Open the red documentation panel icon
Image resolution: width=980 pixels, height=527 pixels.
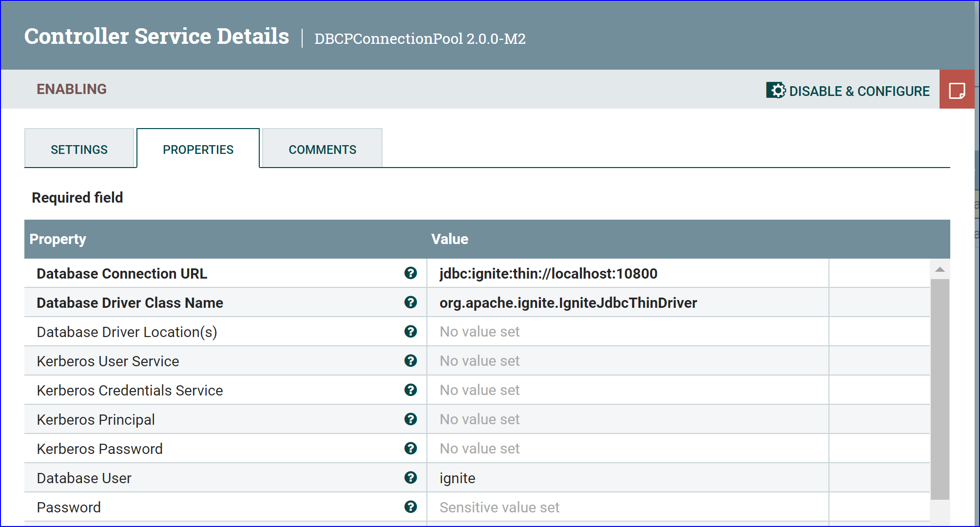pos(958,90)
